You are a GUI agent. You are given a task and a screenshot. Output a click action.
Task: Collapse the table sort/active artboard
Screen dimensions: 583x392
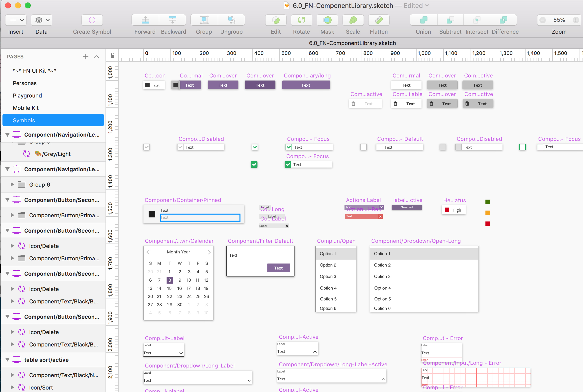pos(7,360)
